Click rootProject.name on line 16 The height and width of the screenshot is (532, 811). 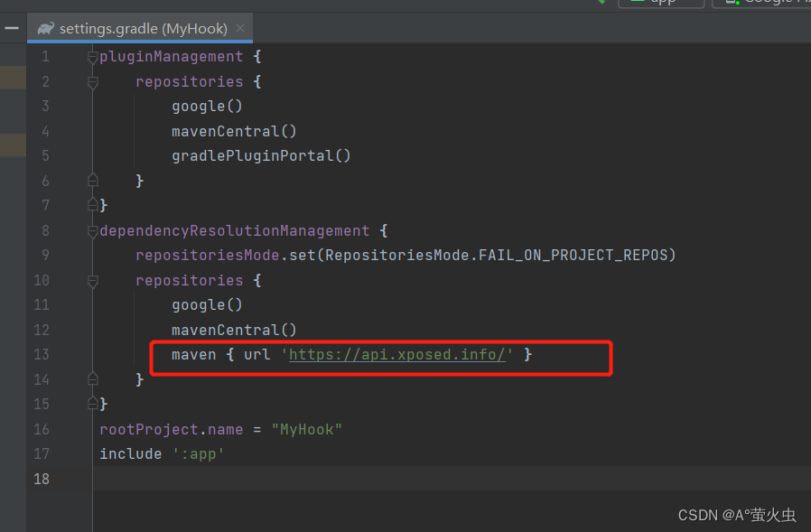(172, 430)
